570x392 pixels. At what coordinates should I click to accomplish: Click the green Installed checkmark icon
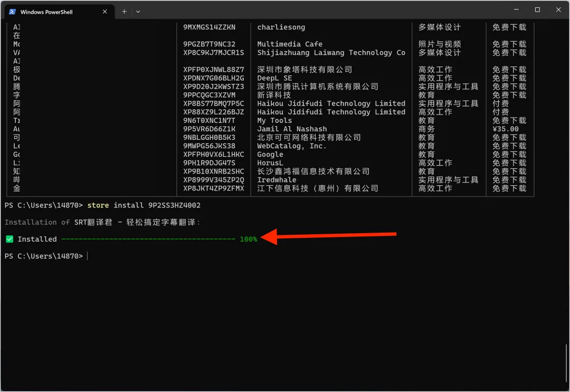[x=10, y=239]
